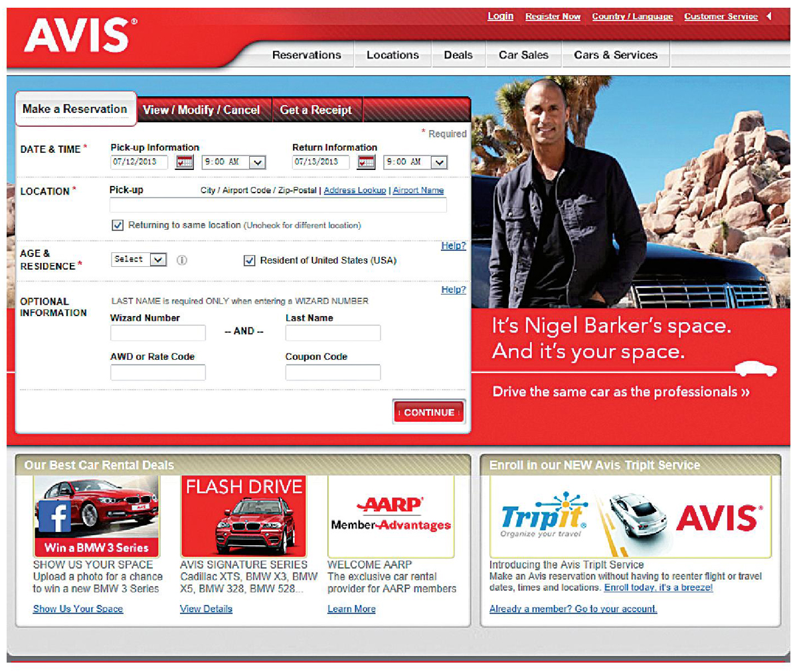Click the Last Name input field
Screen dimensions: 797x672
tap(333, 333)
